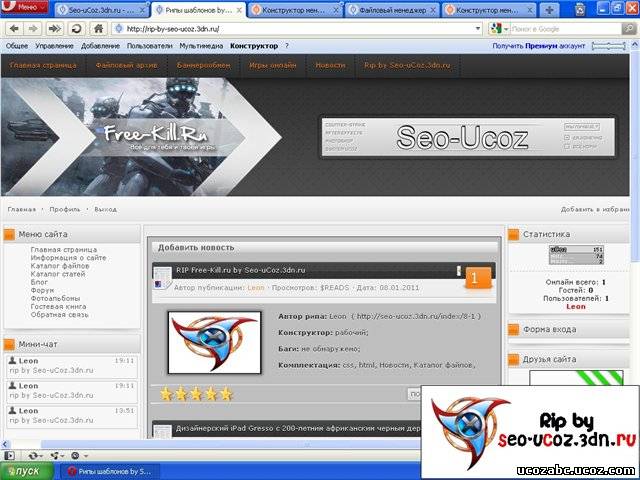Screen dimensions: 640x480
Task: Click the document icon beside RIP Free-Kill.ru post
Action: (x=162, y=279)
